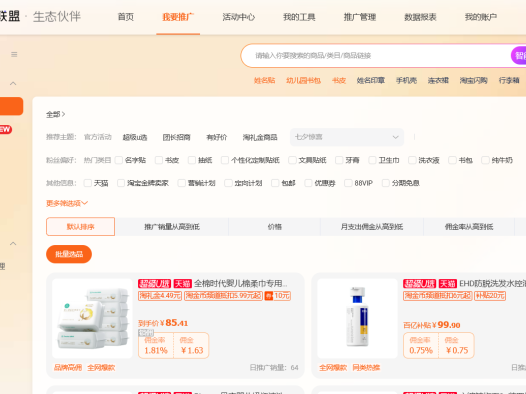Check the 书包 checkbox
This screenshot has height=394, width=526.
[x=452, y=160]
